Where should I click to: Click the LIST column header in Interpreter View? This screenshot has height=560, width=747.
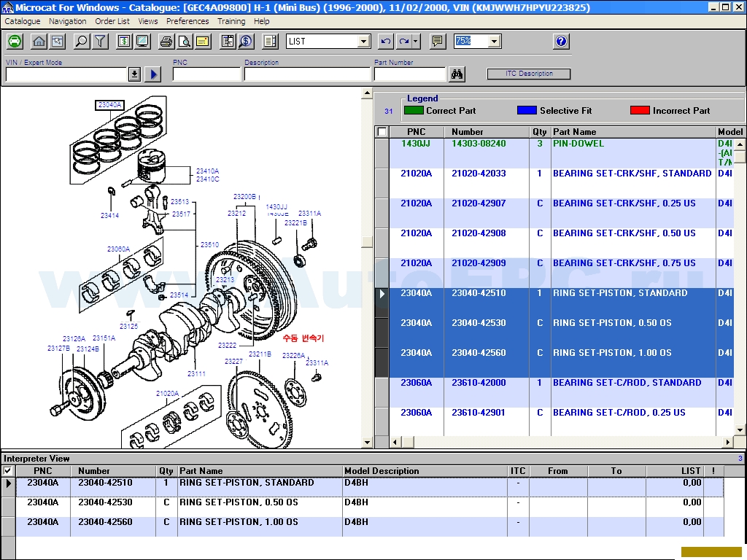coord(675,471)
